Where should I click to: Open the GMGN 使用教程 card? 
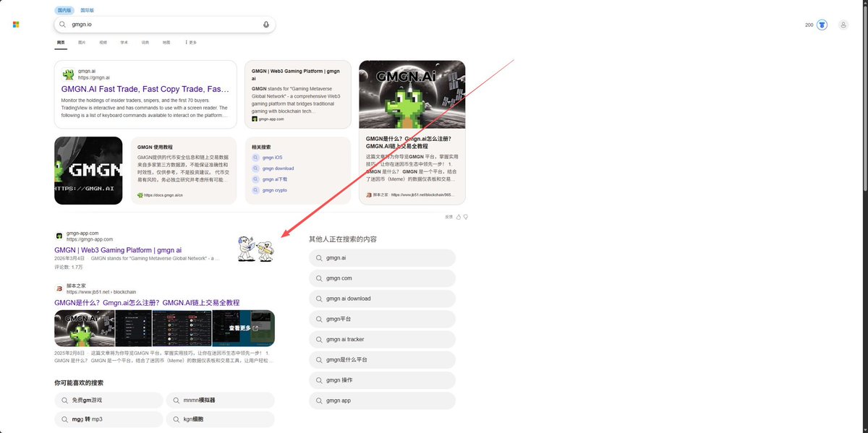tap(184, 171)
